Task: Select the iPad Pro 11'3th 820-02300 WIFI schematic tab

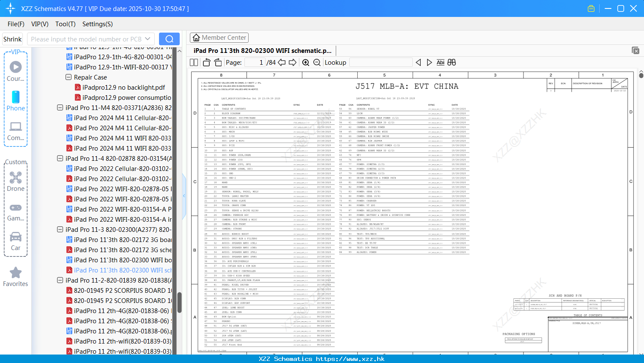Action: [x=263, y=50]
